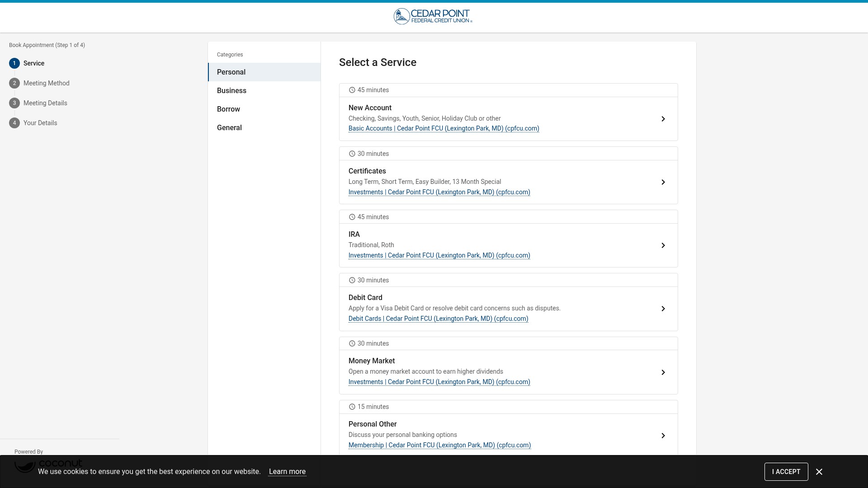868x488 pixels.
Task: Open Certificates via its chevron arrow
Action: (x=663, y=182)
